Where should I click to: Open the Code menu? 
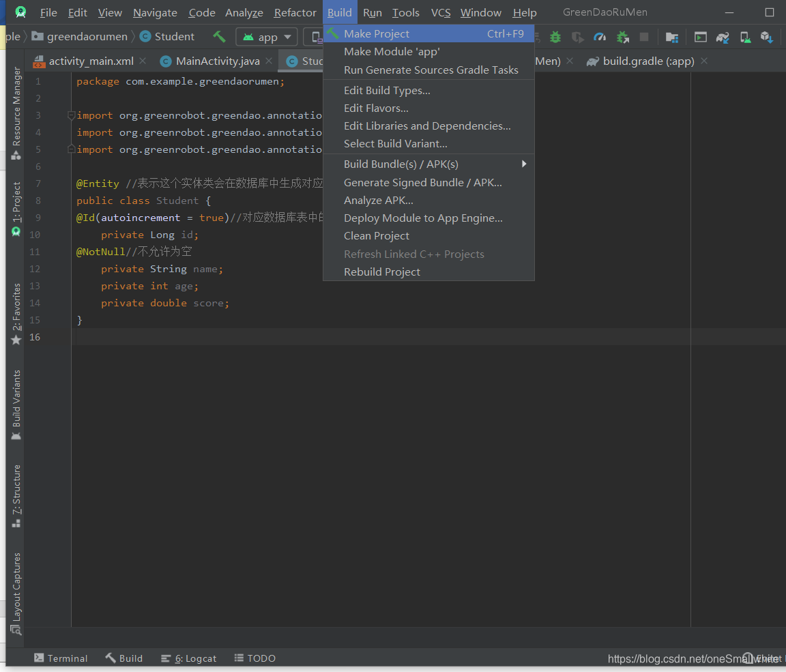(202, 12)
